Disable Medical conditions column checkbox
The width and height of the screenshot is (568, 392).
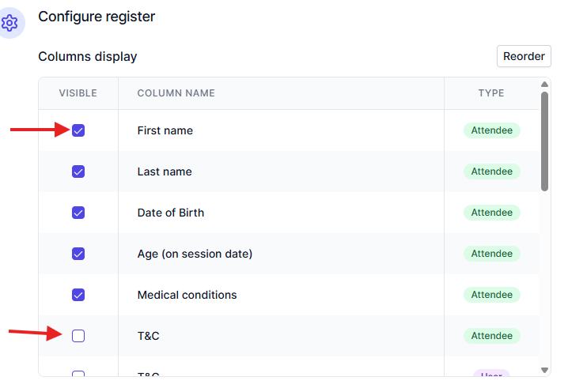[78, 295]
